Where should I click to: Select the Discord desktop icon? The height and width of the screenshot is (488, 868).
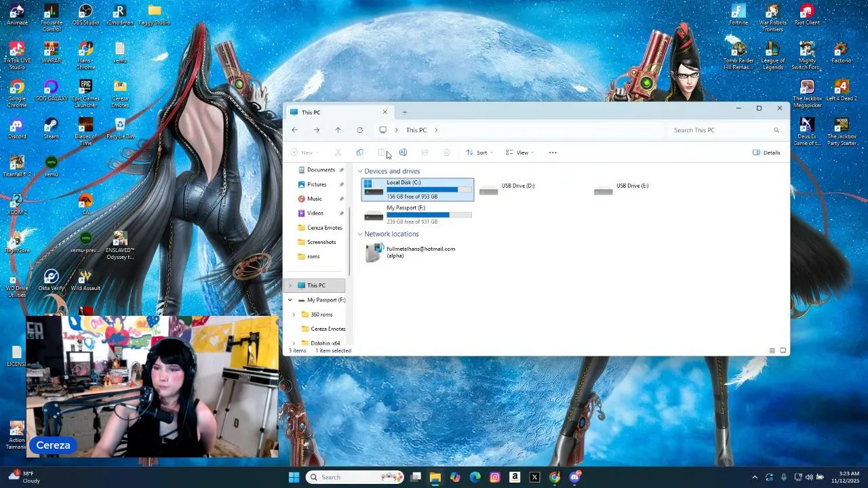click(x=17, y=129)
